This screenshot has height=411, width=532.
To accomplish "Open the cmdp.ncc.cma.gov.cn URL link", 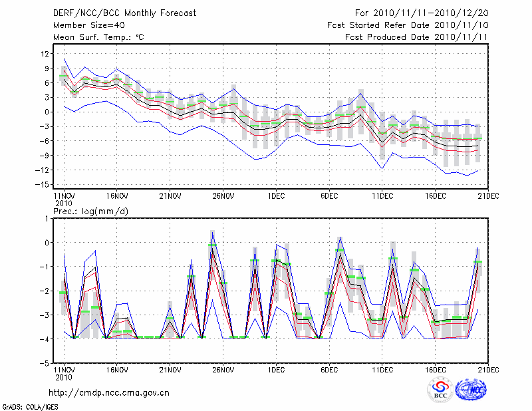I will 109,392.
